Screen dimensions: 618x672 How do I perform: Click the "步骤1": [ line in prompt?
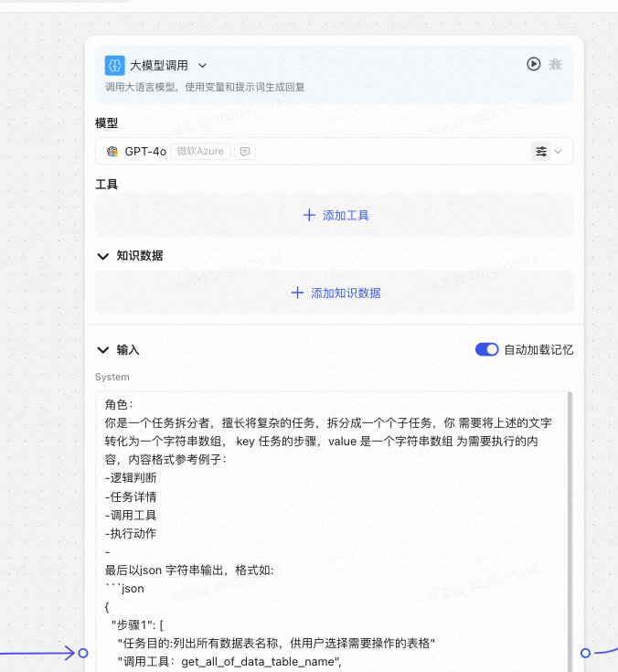click(137, 625)
